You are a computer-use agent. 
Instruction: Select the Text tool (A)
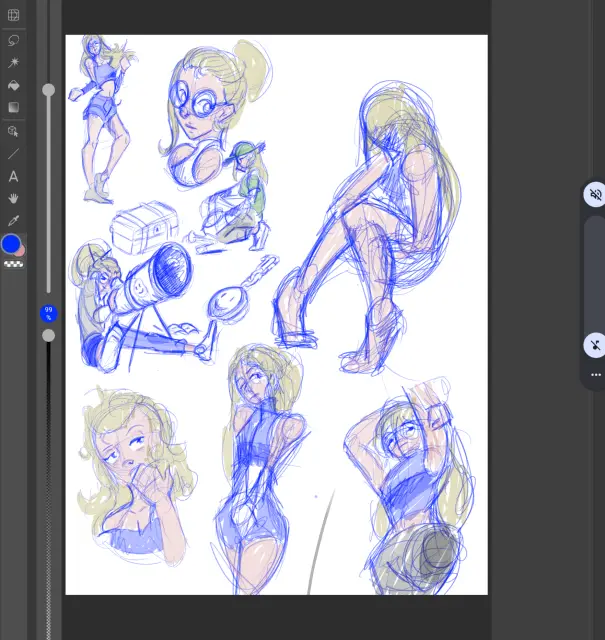(x=13, y=176)
